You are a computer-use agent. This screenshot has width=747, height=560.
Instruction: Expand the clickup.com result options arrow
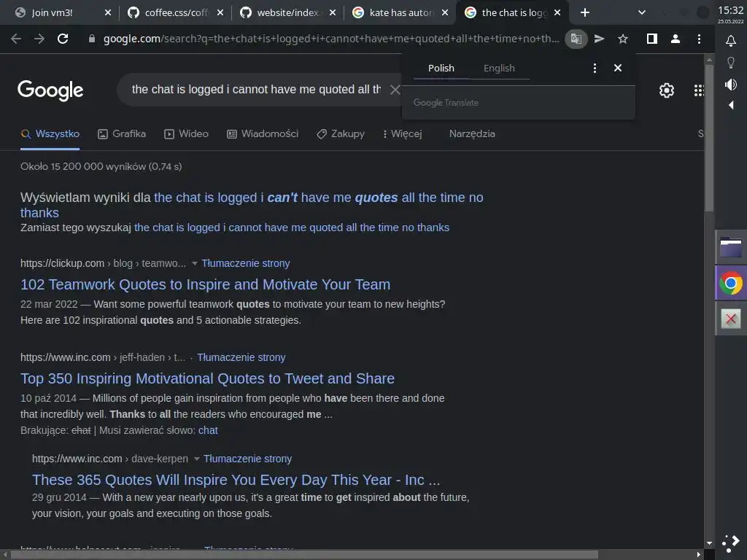point(194,263)
